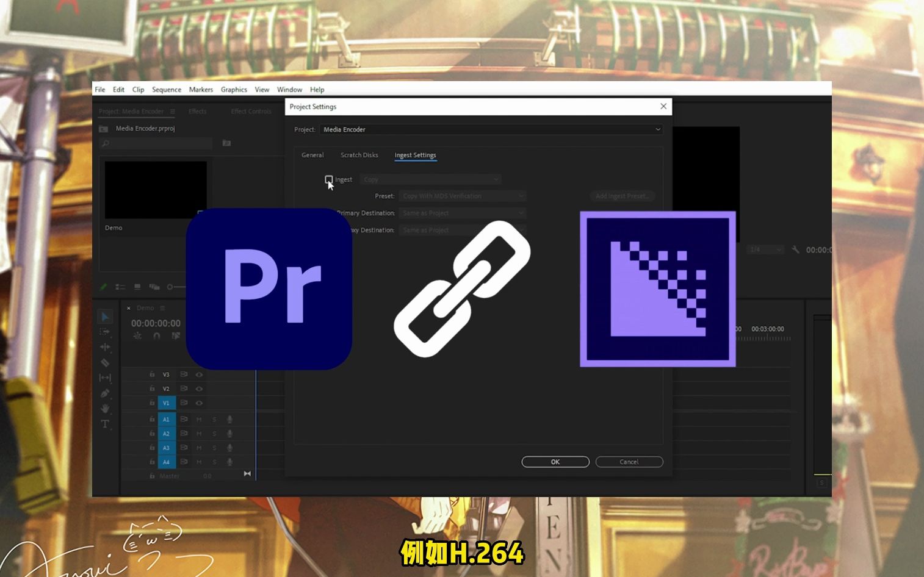Mute track A1 with M button
924x577 pixels.
pyautogui.click(x=199, y=419)
